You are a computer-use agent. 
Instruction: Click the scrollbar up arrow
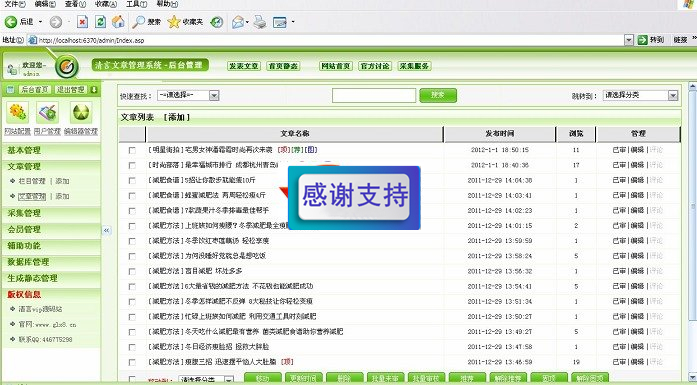pos(693,85)
